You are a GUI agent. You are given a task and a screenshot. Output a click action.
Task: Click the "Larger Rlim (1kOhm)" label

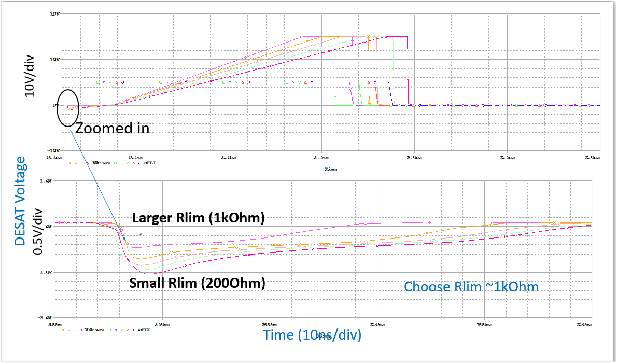pyautogui.click(x=199, y=218)
